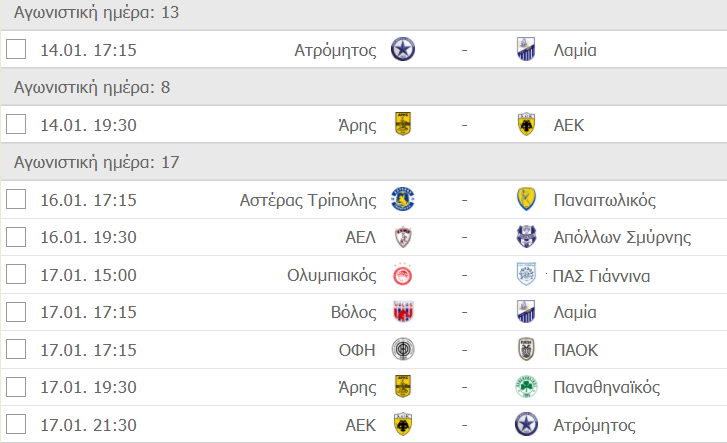
Task: Click the 17.01. 21:30 match time
Action: click(88, 424)
